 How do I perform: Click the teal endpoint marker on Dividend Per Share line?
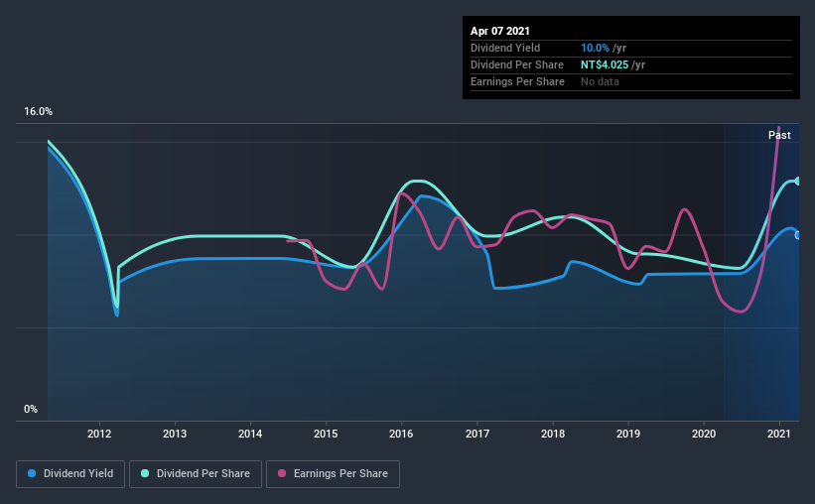pyautogui.click(x=798, y=181)
